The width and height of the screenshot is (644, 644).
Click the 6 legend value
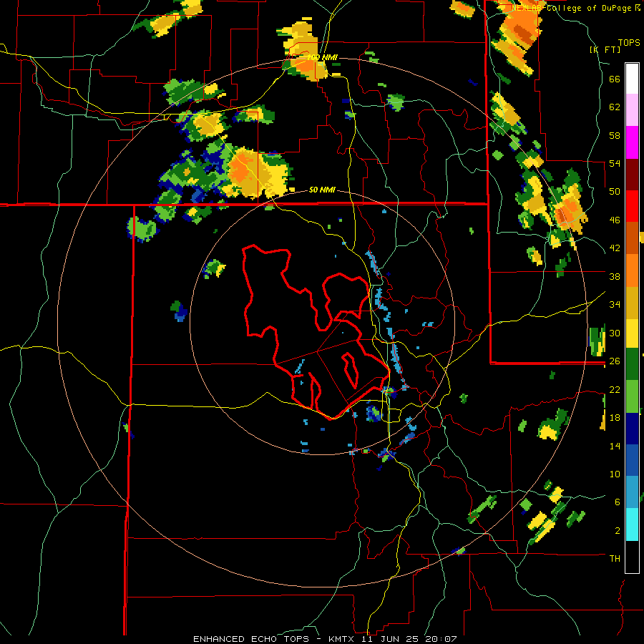(x=617, y=502)
